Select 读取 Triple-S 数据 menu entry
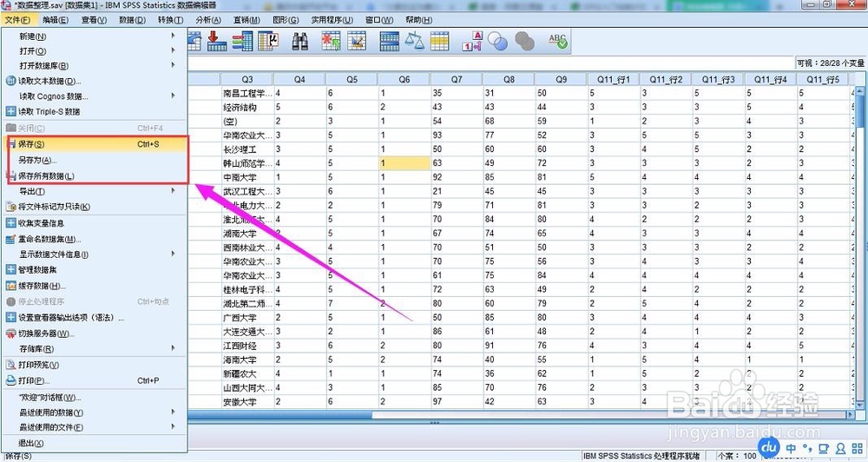 click(x=95, y=111)
